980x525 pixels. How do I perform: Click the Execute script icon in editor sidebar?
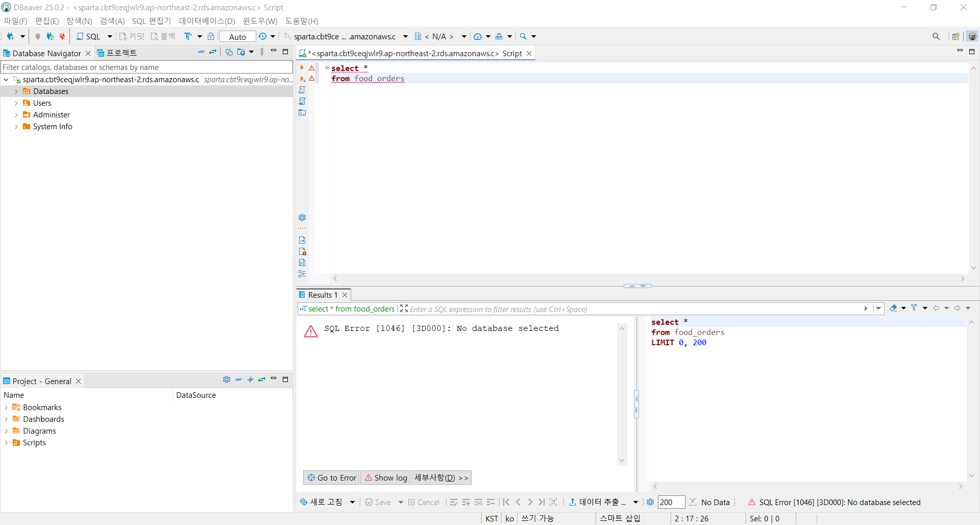tap(302, 90)
